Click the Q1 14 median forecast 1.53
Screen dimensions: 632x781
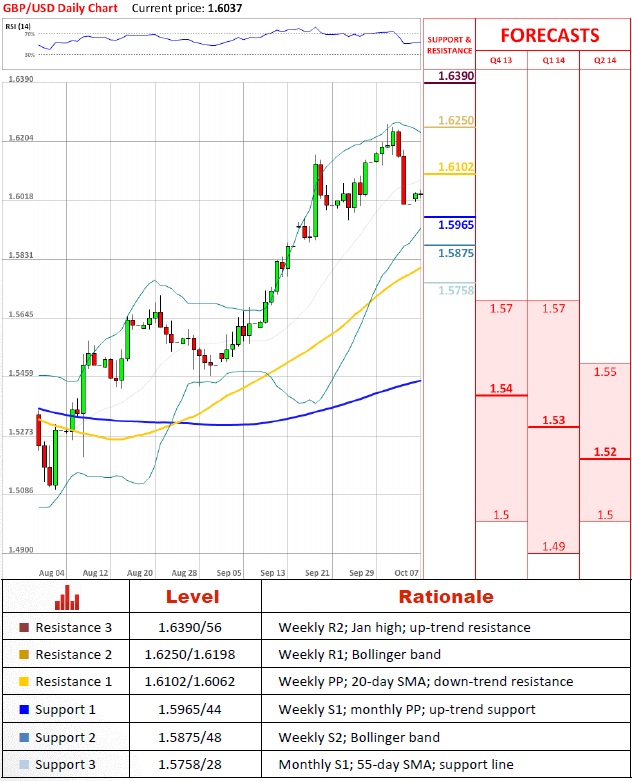point(553,420)
